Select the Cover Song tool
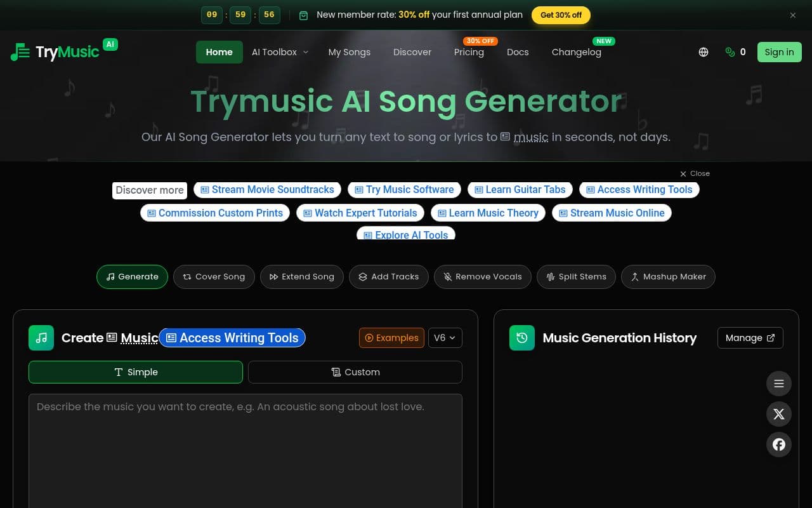Screen dimensions: 812x508 click(214, 277)
